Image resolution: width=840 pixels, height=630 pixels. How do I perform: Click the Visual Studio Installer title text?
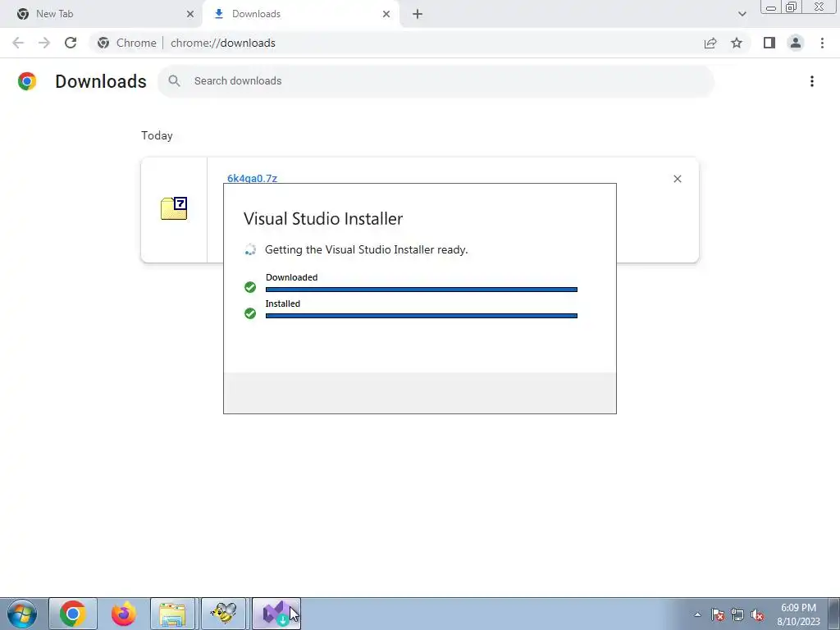(323, 218)
